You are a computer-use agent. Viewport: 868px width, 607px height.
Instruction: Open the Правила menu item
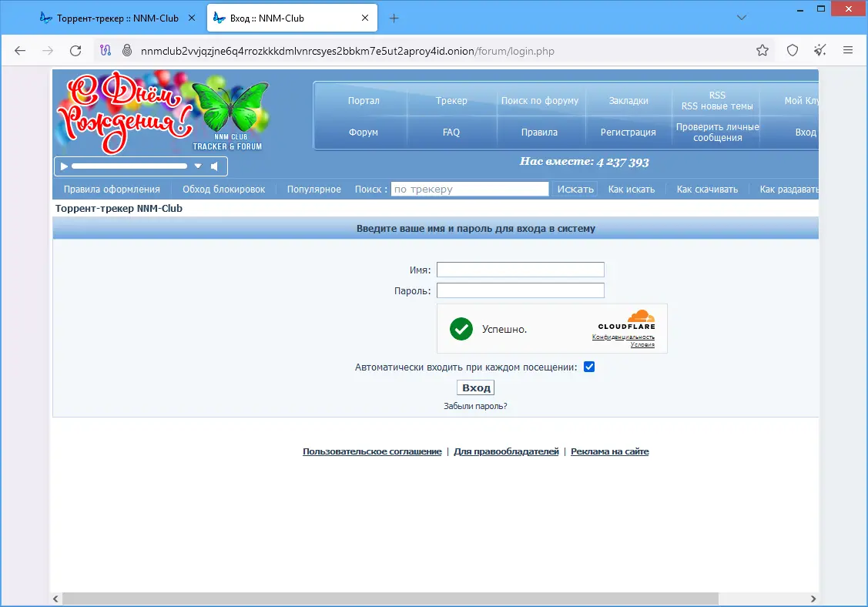(x=539, y=132)
